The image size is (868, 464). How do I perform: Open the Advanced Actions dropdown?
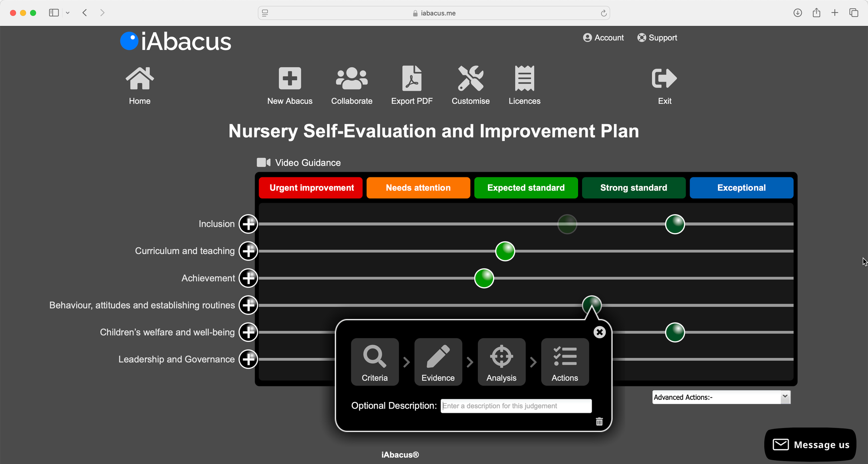coord(721,397)
